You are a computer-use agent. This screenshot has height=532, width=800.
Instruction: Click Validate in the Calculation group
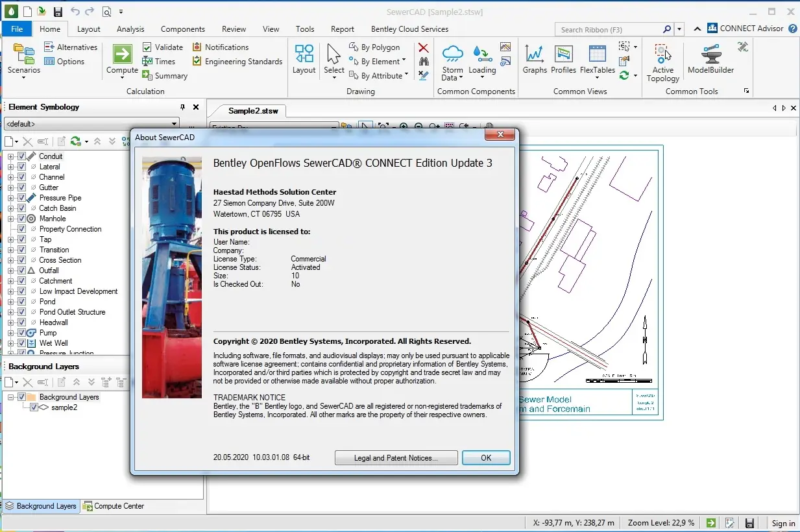click(162, 47)
